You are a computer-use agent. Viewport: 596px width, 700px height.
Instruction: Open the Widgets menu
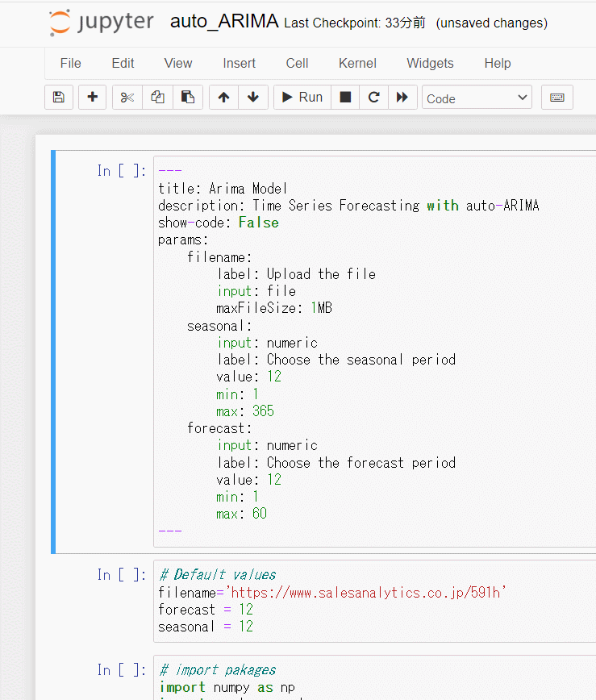430,63
